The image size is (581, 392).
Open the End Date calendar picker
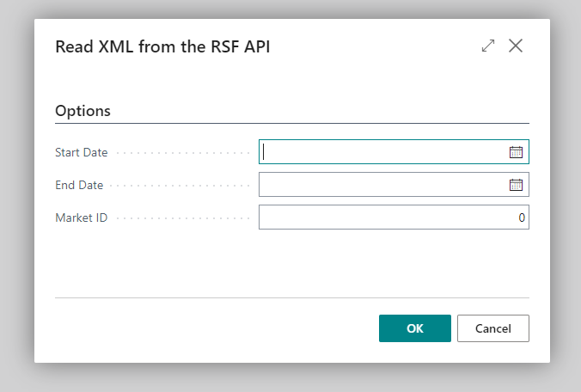click(516, 185)
